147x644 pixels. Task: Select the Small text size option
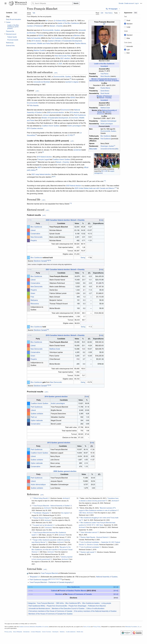[125, 21]
